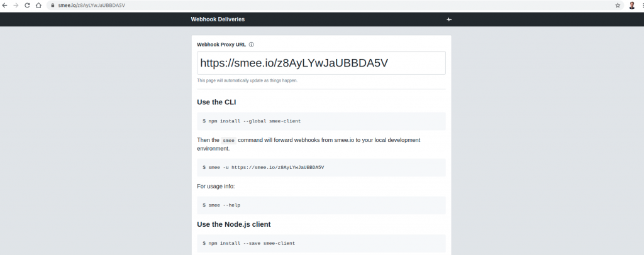
Task: Click the 'npm install --save smee-client' code block
Action: point(321,243)
